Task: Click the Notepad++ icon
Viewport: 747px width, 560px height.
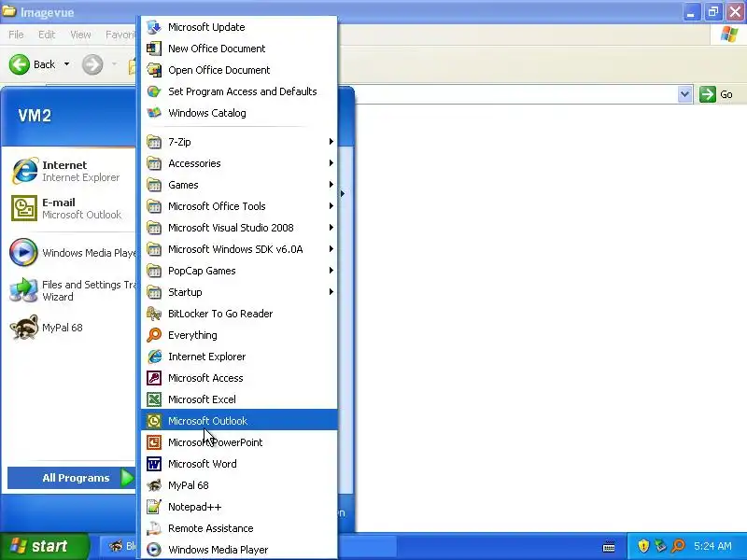Action: click(153, 507)
